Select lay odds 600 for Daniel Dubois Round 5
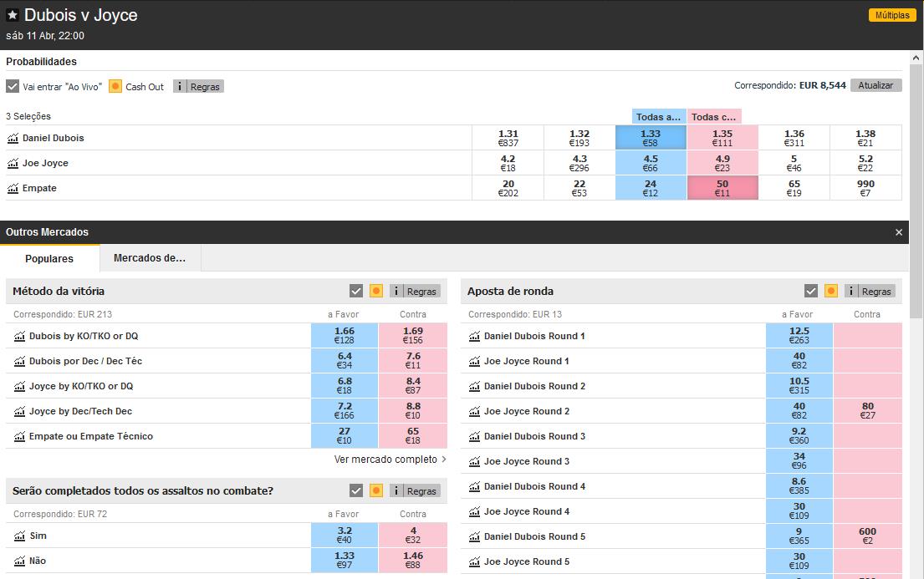 [867, 536]
